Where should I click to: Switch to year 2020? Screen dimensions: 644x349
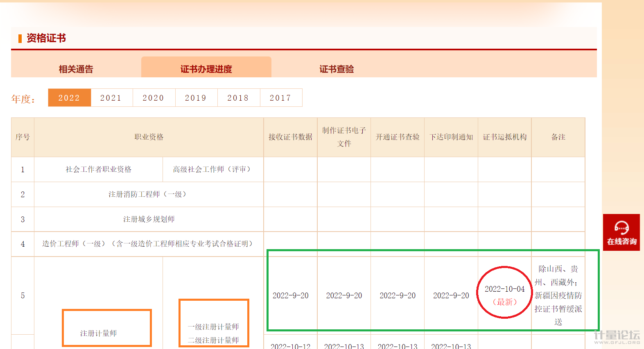click(154, 98)
